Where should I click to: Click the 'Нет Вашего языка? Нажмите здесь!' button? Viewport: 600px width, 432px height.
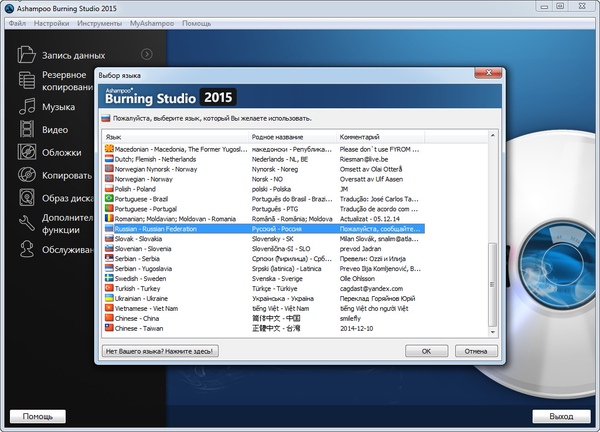[160, 351]
